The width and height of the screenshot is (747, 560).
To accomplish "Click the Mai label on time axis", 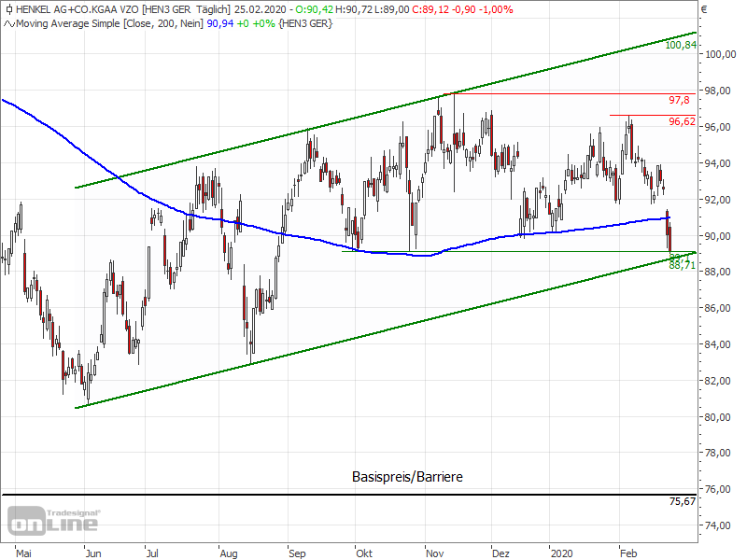I will click(23, 553).
